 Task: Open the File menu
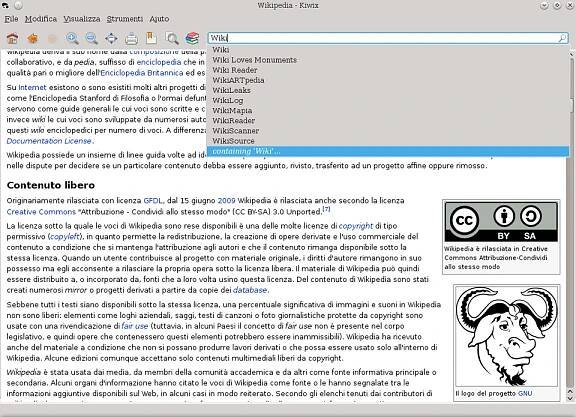pos(11,19)
